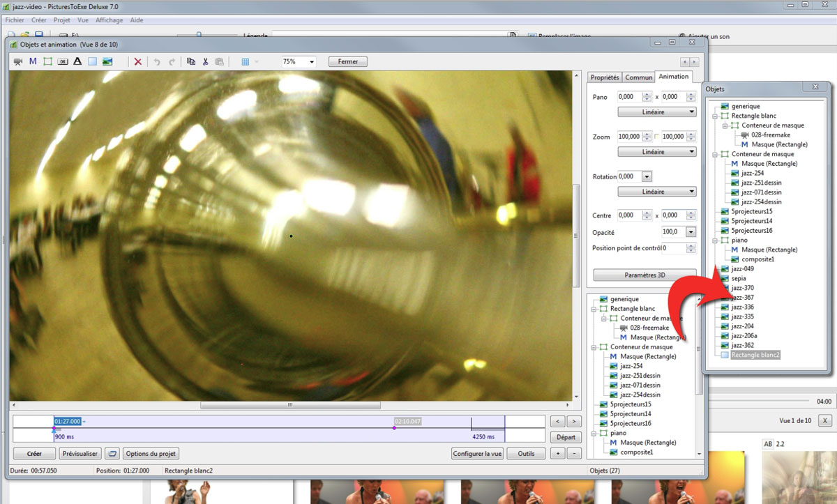Open the Outils button menu
Image resolution: width=837 pixels, height=504 pixels.
click(x=527, y=454)
